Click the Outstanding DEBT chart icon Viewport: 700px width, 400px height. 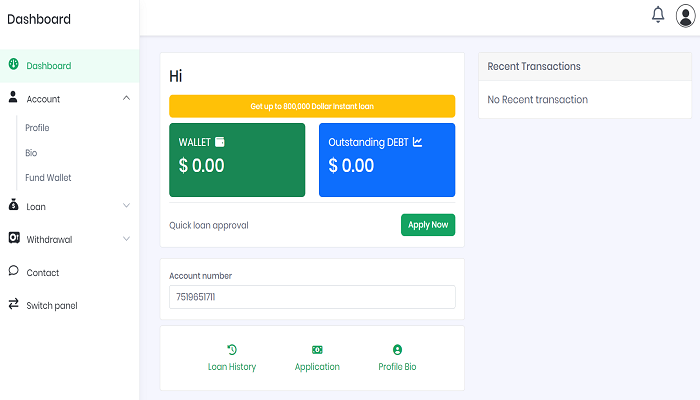coord(417,142)
